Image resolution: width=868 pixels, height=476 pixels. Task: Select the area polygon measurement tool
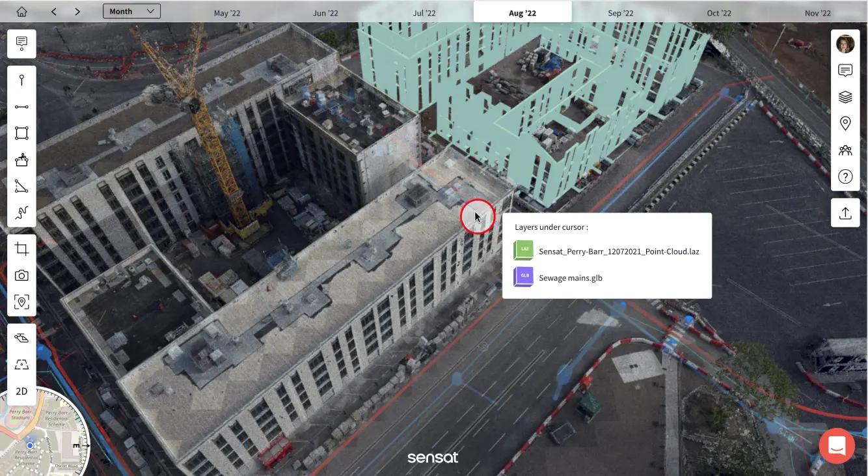tap(21, 133)
